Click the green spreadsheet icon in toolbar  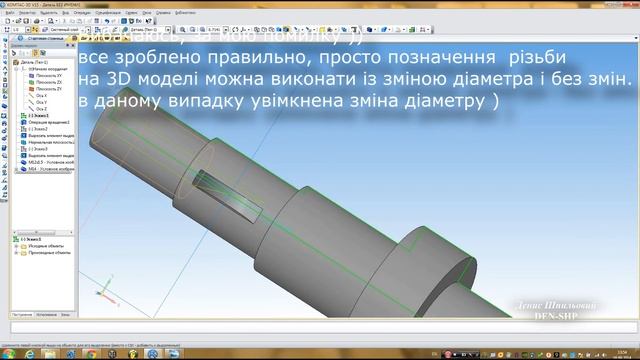(412, 29)
